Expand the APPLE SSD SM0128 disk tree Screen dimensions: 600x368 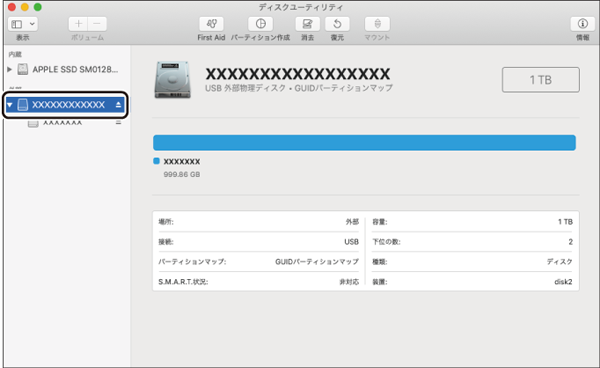coord(10,69)
